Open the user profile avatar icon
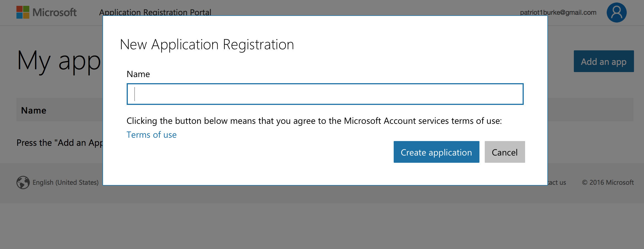644x249 pixels. coord(616,13)
